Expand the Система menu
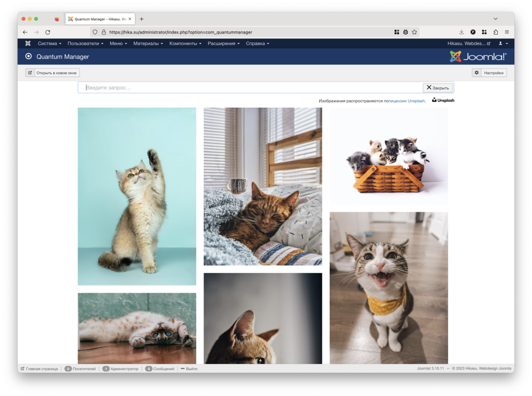This screenshot has width=532, height=396. [x=49, y=43]
